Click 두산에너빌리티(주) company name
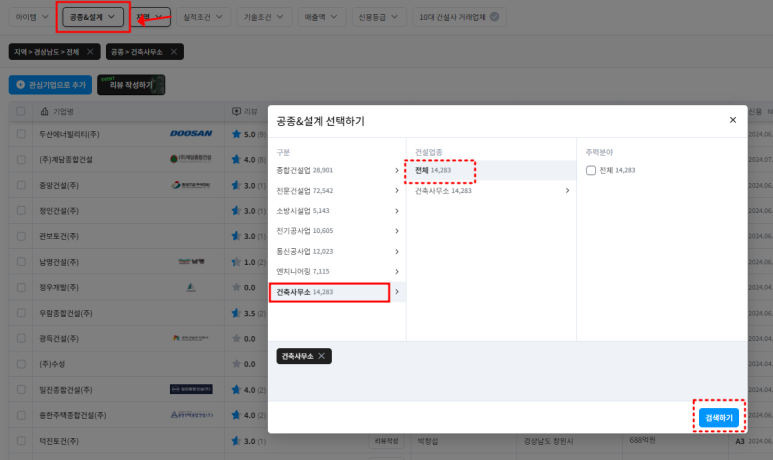 (70, 134)
